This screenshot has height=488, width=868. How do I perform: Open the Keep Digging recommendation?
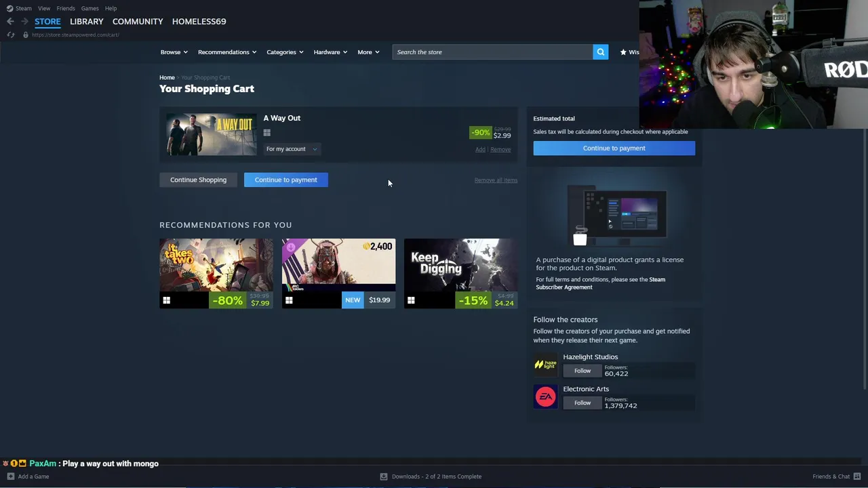[x=460, y=273]
